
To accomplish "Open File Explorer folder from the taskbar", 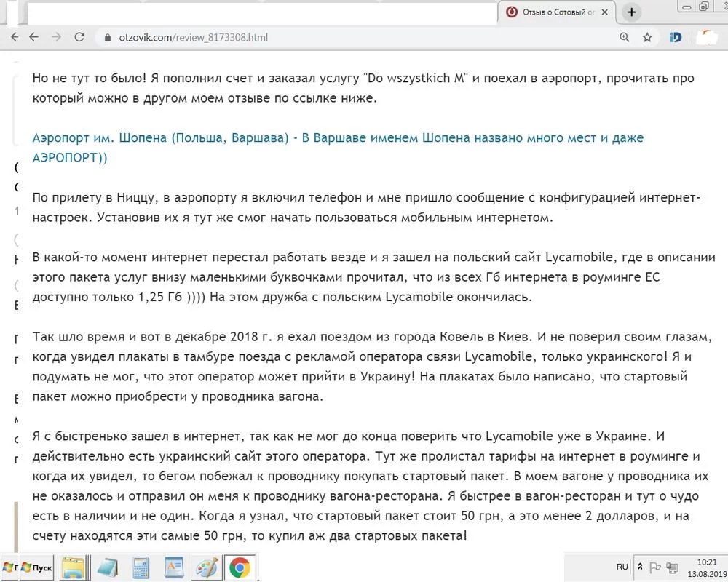I will (x=74, y=567).
